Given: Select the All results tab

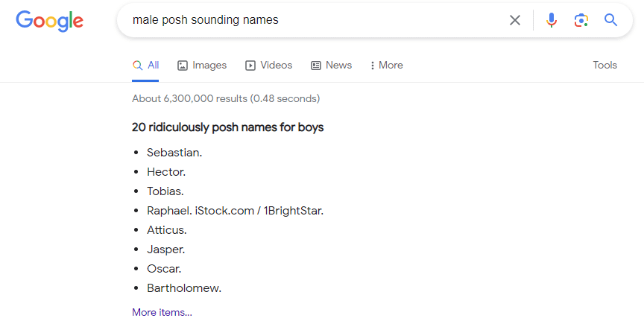Looking at the screenshot, I should 146,66.
